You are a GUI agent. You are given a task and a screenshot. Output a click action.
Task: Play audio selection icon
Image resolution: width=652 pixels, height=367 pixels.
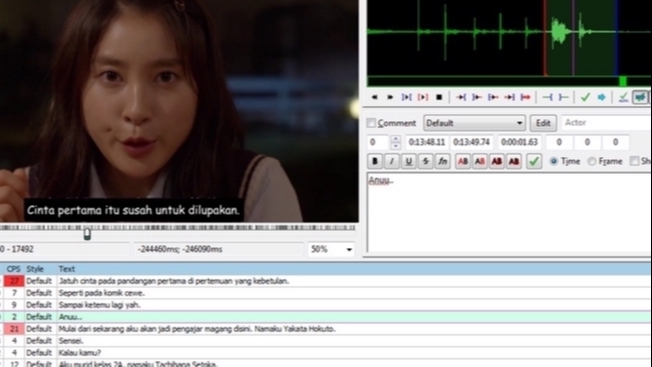tap(406, 97)
